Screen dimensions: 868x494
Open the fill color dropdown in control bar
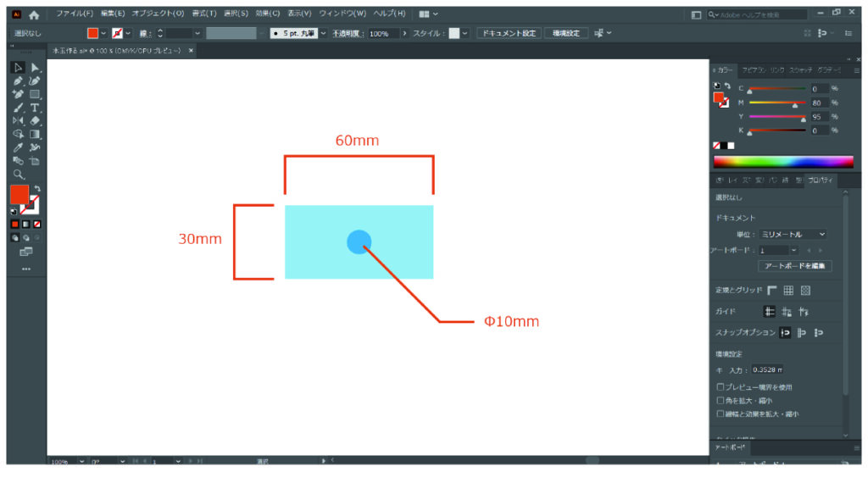103,33
